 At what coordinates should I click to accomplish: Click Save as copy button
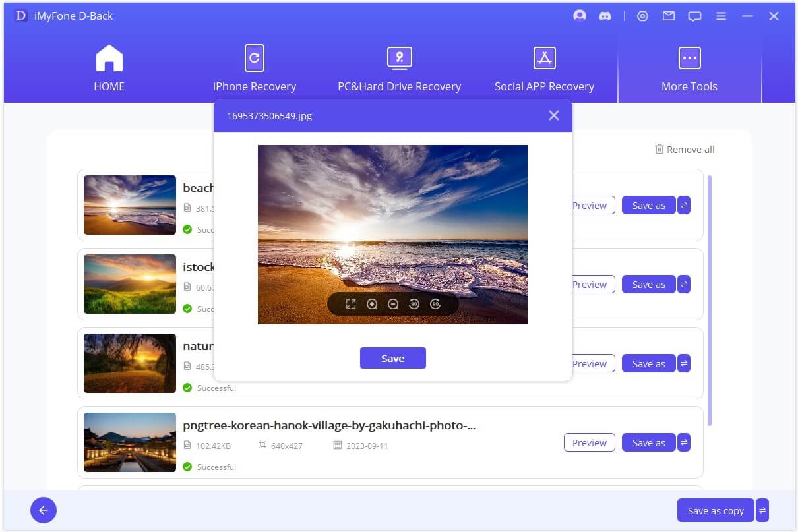[716, 510]
